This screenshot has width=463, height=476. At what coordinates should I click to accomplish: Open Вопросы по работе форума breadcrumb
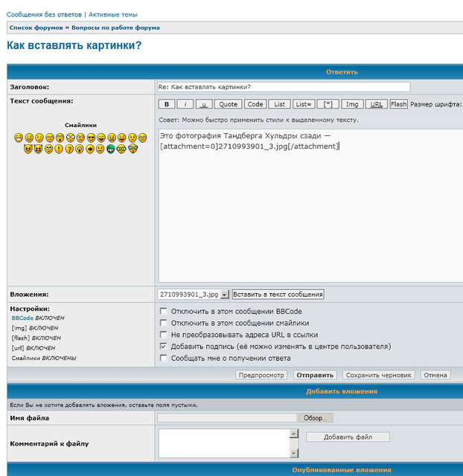pos(115,28)
